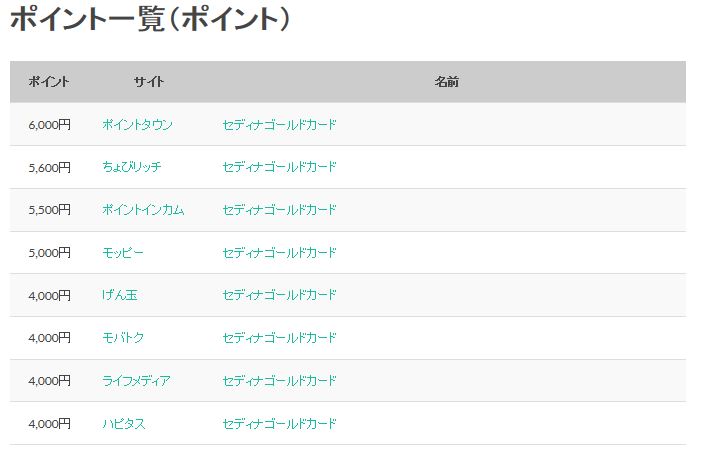The image size is (708, 459).
Task: Click the サイト column header
Action: point(149,82)
